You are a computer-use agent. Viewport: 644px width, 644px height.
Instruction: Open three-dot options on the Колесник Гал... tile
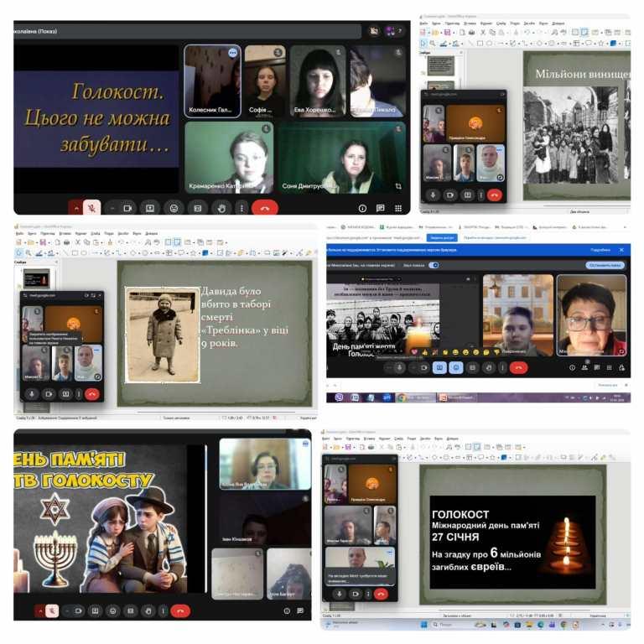(232, 53)
